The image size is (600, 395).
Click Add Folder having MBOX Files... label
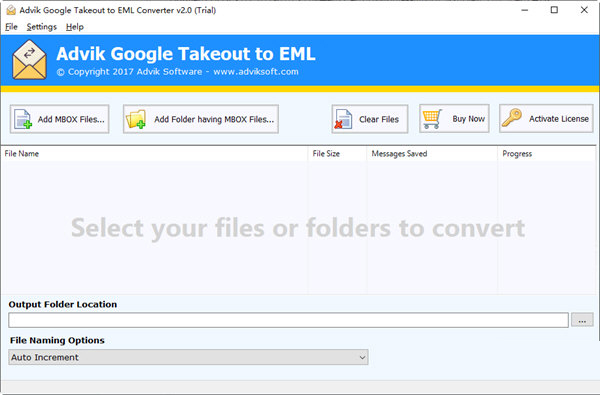click(x=214, y=119)
